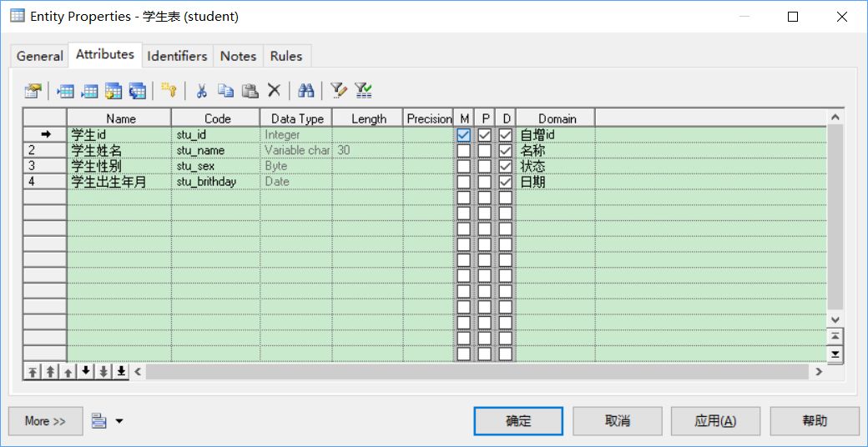
Task: Delete the selected row with X icon
Action: tap(274, 90)
